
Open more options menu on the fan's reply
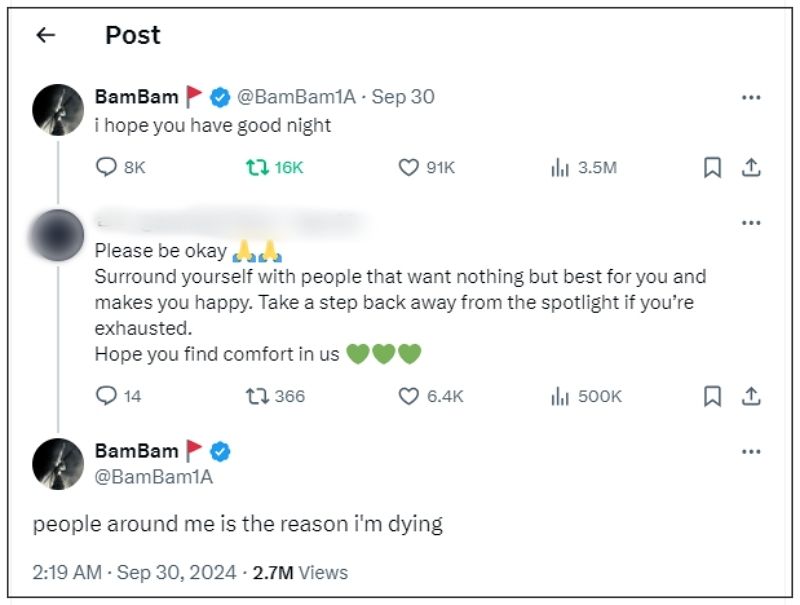pos(753,222)
